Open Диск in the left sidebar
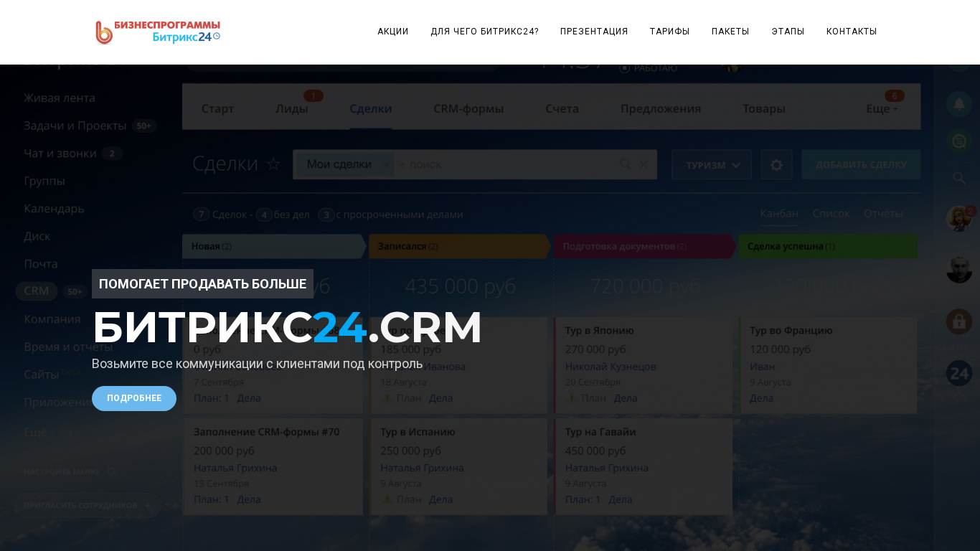 [37, 236]
